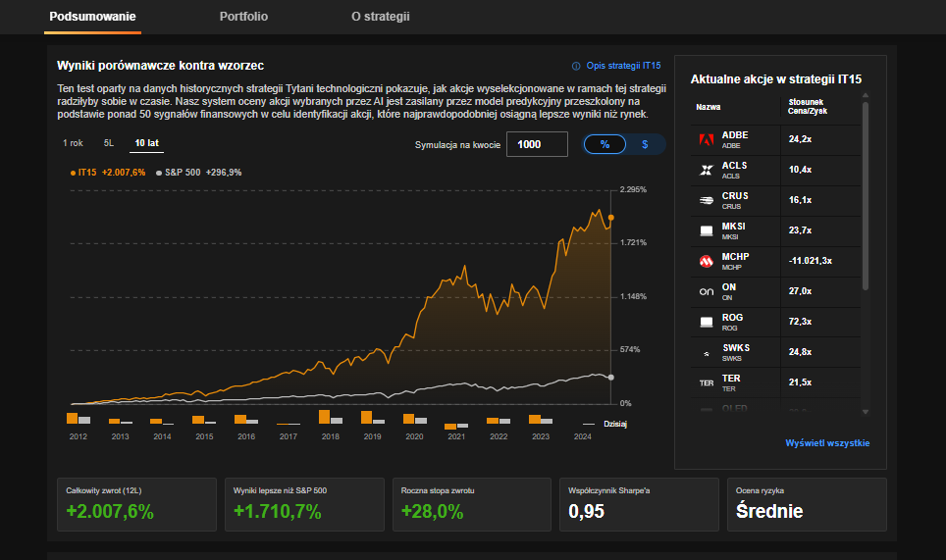946x560 pixels.
Task: Click the 24,2x ratio for ADBE
Action: point(800,139)
